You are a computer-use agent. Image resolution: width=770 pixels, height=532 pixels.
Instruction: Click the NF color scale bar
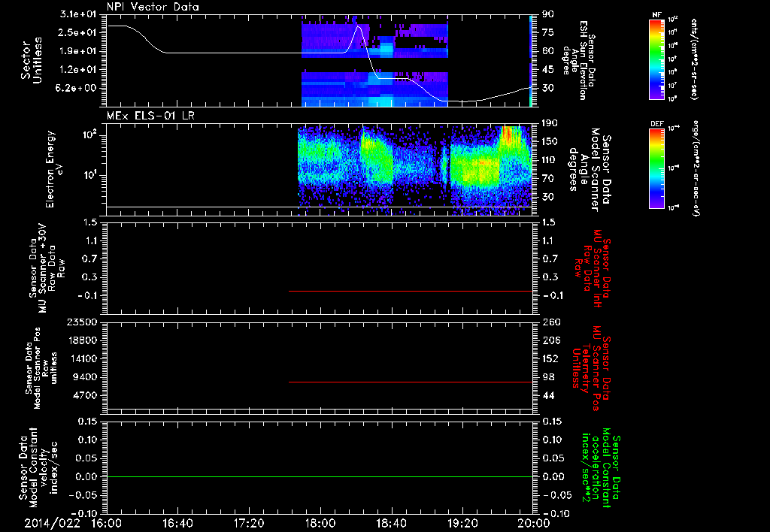pos(657,59)
